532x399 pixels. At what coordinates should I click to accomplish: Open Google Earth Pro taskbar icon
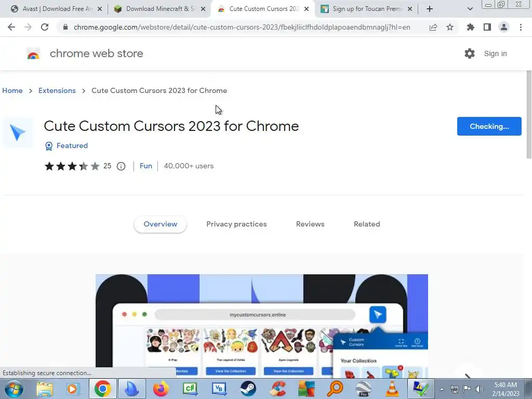(364, 389)
